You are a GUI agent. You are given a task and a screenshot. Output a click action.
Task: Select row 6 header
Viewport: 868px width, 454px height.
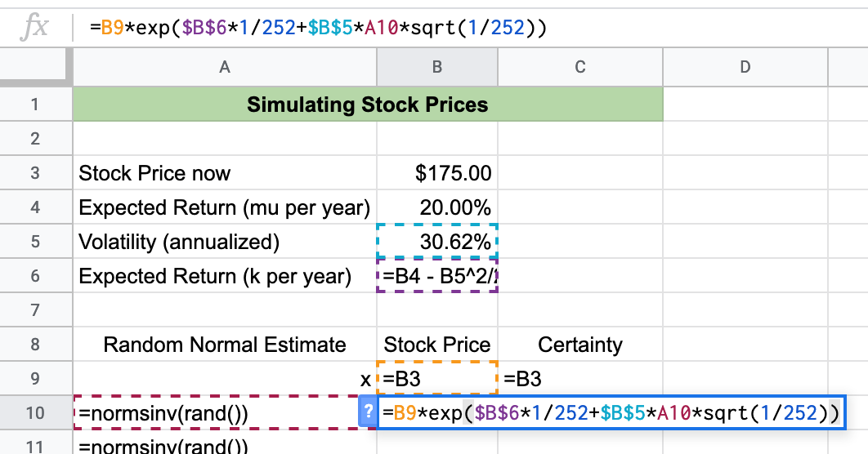tap(36, 275)
